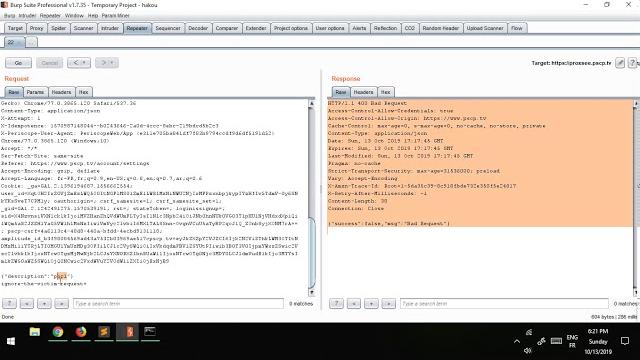Show hidden system tray icons
Image resolution: width=640 pixels, height=360 pixels.
[517, 341]
